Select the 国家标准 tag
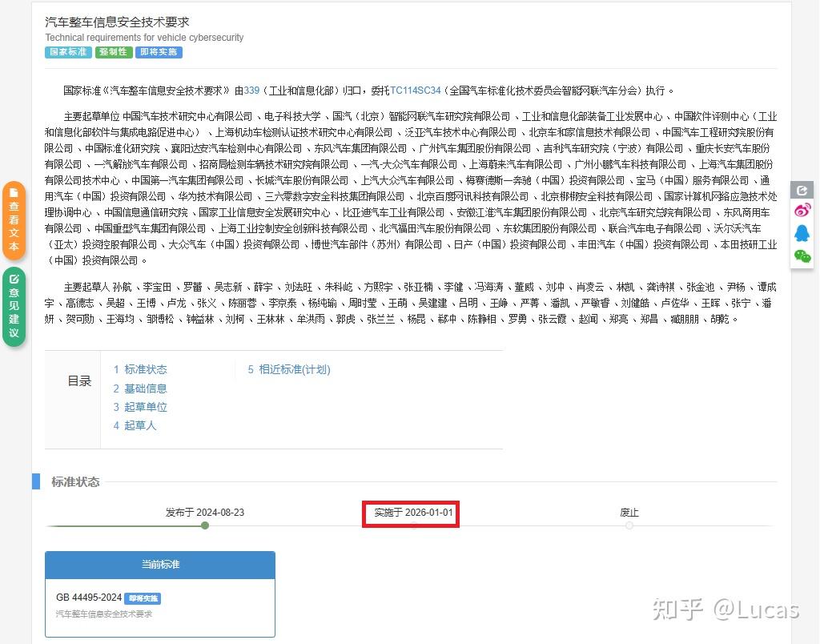Screen dimensions: 820x644 coord(67,51)
